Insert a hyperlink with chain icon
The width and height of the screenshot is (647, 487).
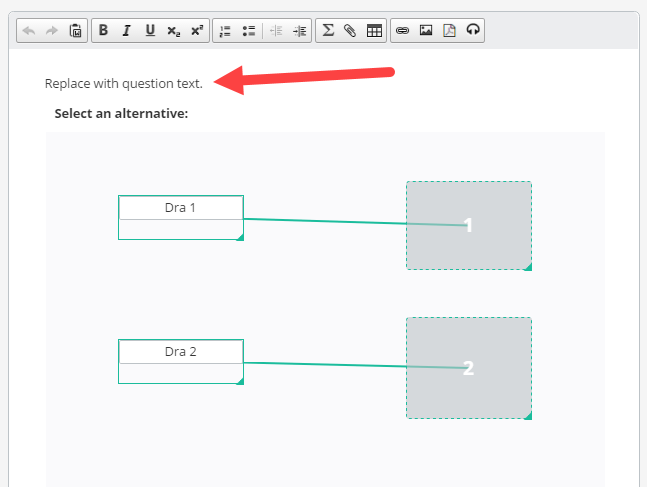(x=402, y=31)
